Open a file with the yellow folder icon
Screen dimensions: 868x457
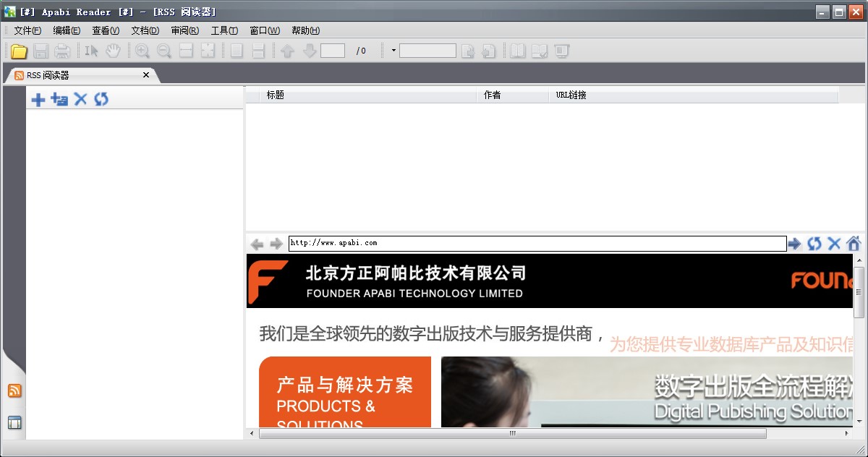tap(19, 51)
